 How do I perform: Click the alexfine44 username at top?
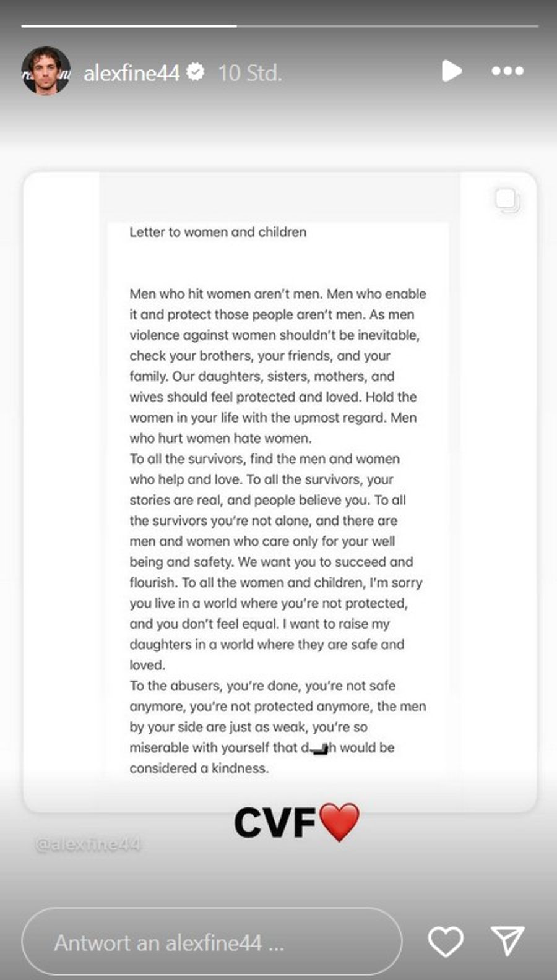131,73
